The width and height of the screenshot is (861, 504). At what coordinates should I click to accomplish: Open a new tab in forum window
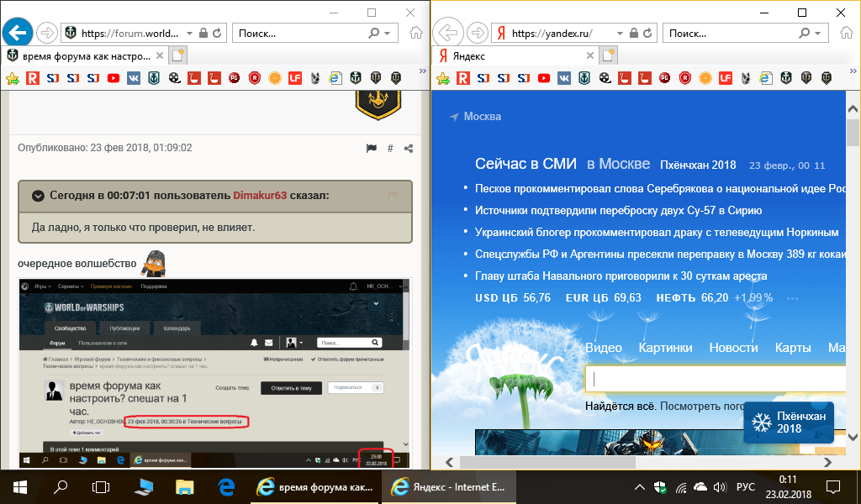[178, 55]
